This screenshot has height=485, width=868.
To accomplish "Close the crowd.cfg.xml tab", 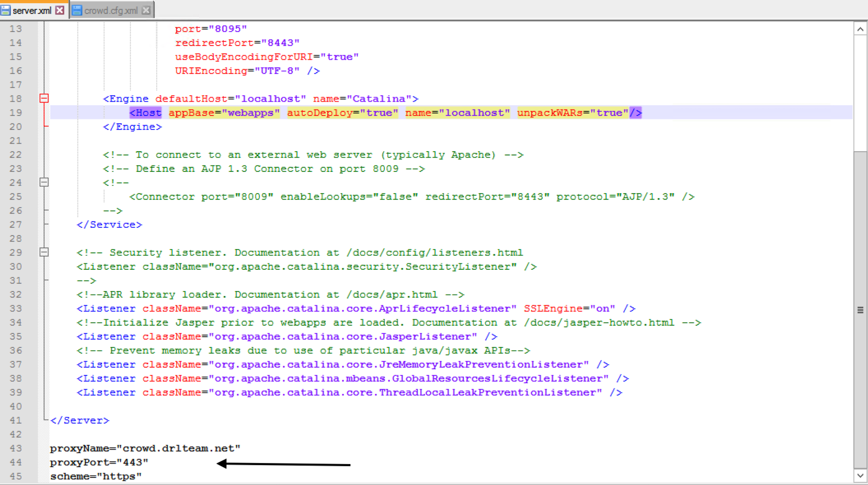I will pos(146,10).
